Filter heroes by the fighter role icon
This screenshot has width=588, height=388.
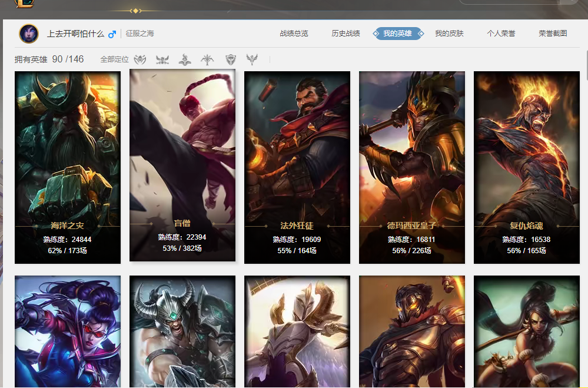click(x=162, y=59)
